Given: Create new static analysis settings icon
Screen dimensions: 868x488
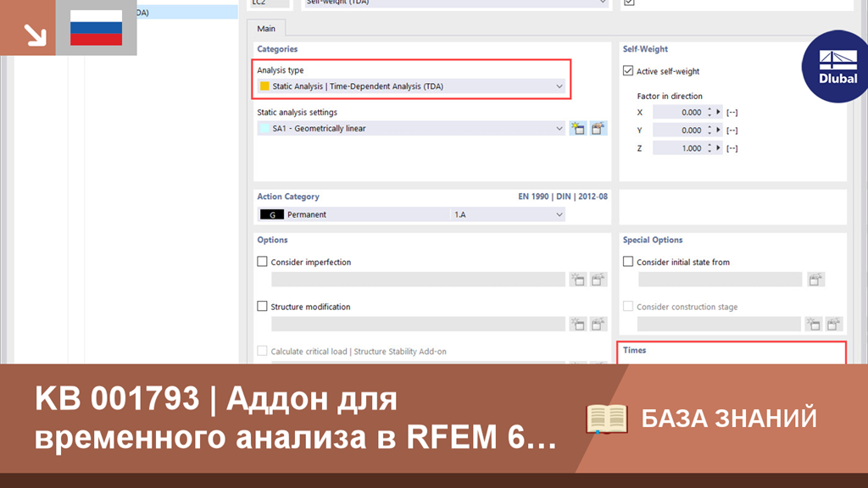Looking at the screenshot, I should pyautogui.click(x=578, y=129).
